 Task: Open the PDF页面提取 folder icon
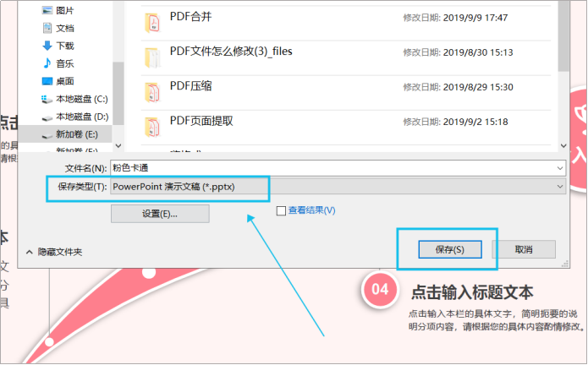coord(152,128)
